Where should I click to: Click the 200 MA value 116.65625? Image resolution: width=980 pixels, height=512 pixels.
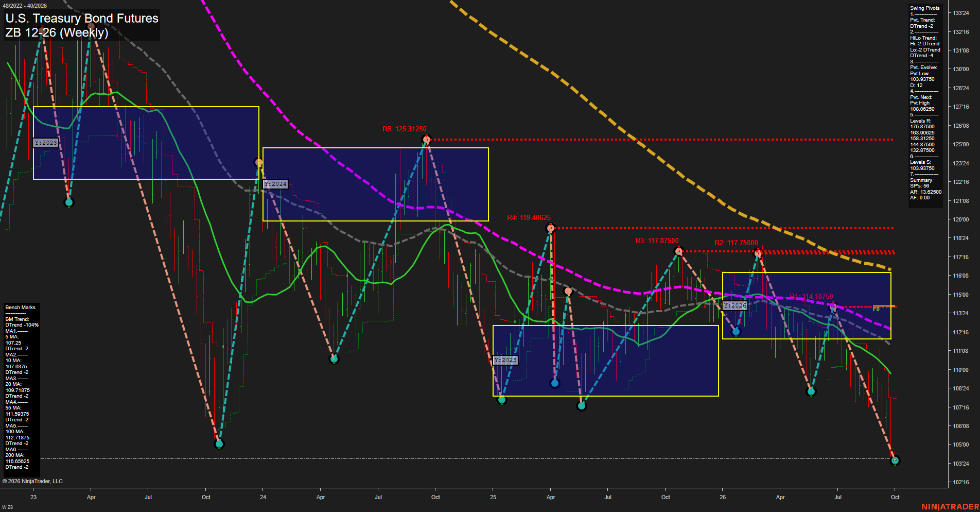click(x=17, y=462)
